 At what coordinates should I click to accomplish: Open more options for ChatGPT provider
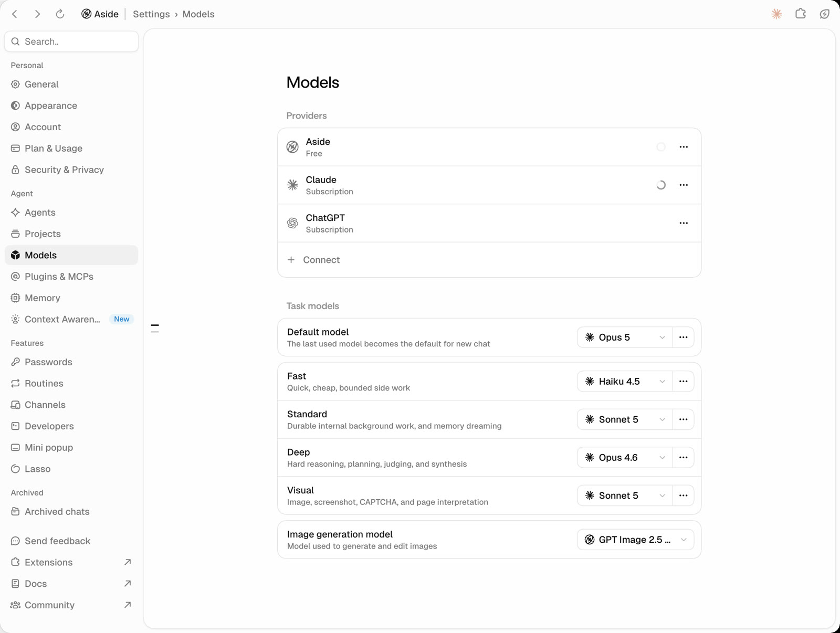pos(684,223)
